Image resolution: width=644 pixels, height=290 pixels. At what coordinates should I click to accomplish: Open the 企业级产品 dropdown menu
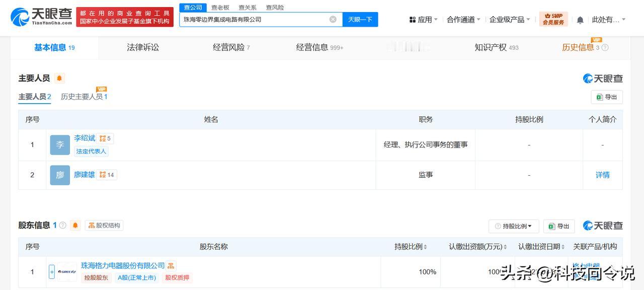point(510,20)
